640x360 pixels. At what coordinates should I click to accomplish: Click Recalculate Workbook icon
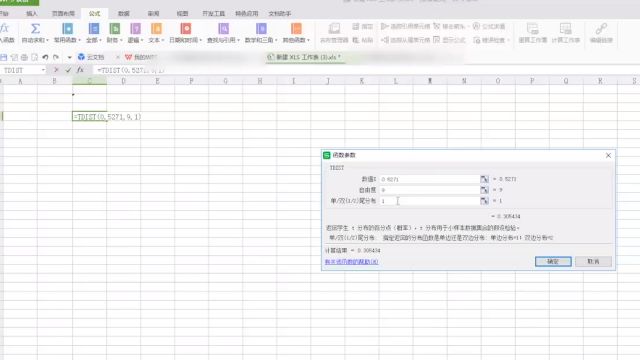[533, 29]
